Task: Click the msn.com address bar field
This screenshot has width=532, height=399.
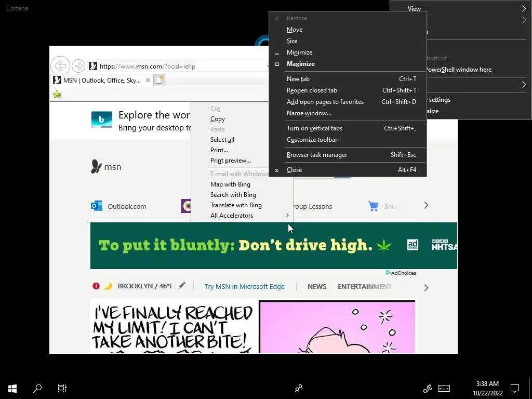Action: [x=179, y=66]
